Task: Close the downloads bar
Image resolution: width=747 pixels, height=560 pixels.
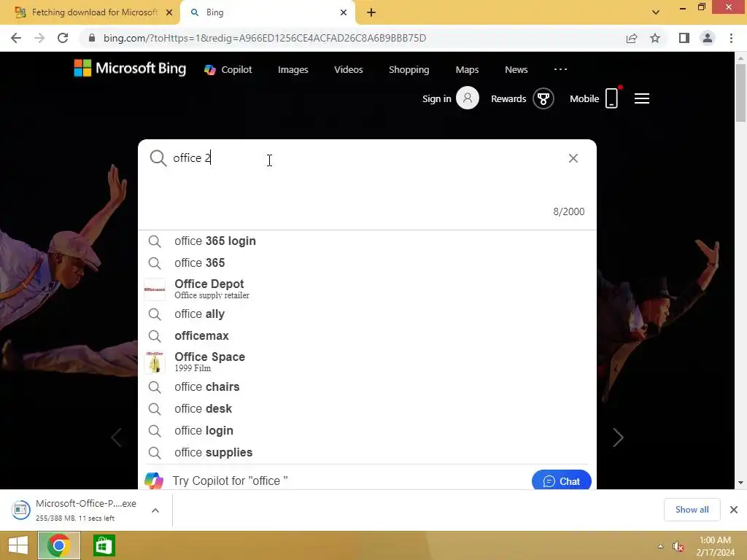Action: (x=734, y=510)
